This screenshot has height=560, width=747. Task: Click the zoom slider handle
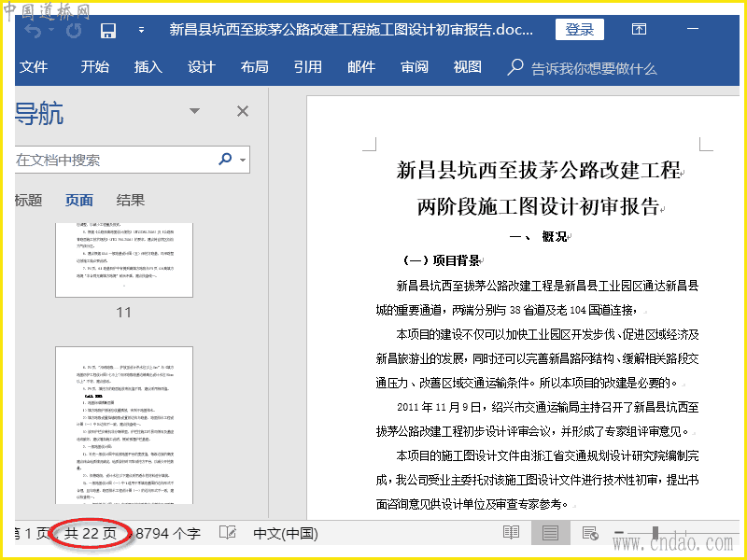click(655, 533)
